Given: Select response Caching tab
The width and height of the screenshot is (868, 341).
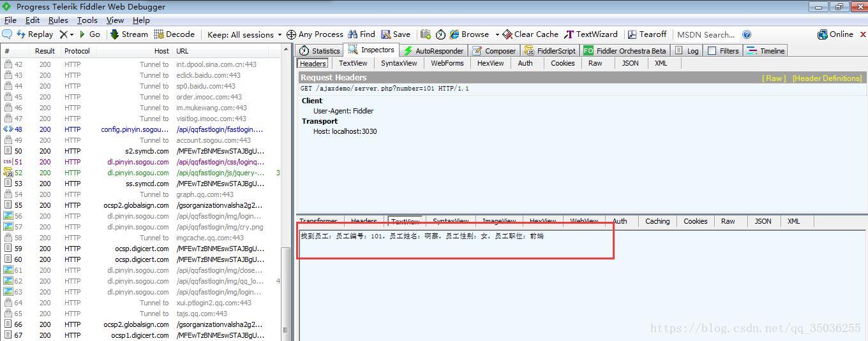Looking at the screenshot, I should click(x=657, y=221).
